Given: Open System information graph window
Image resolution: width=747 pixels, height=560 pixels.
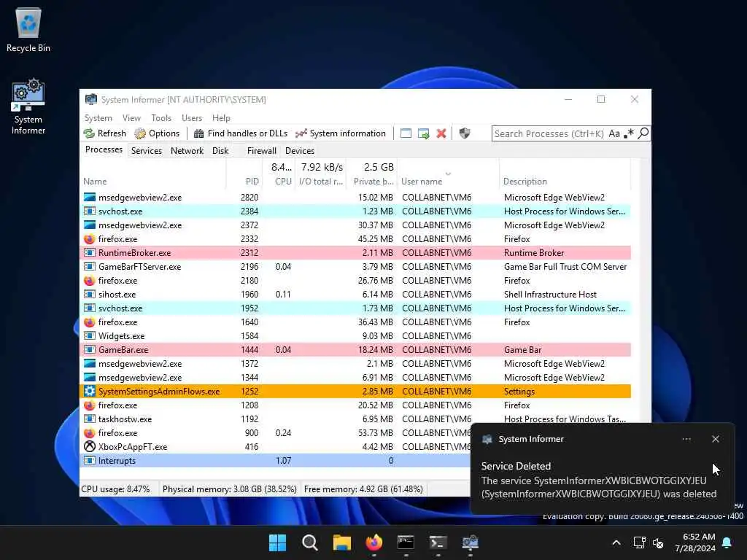Looking at the screenshot, I should pyautogui.click(x=340, y=133).
